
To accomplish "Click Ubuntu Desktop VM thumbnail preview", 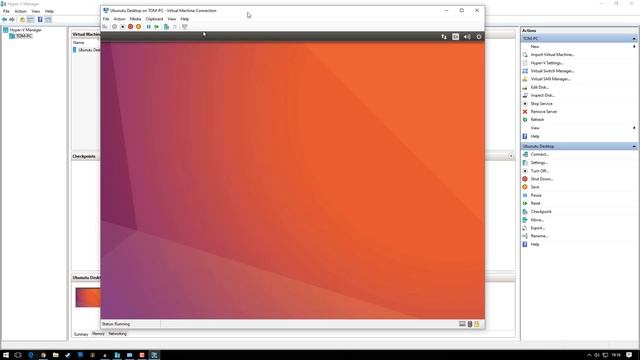I will pyautogui.click(x=88, y=298).
